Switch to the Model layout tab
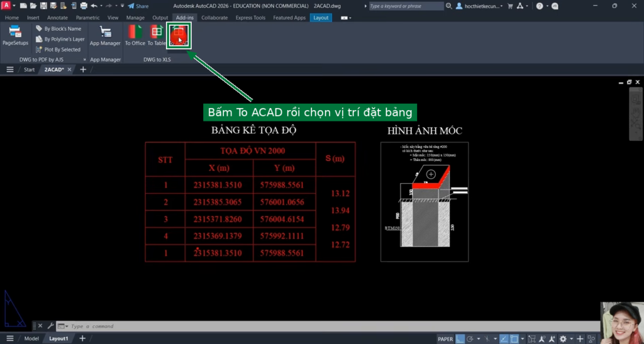Screen dimensions: 644x344 pos(31,339)
